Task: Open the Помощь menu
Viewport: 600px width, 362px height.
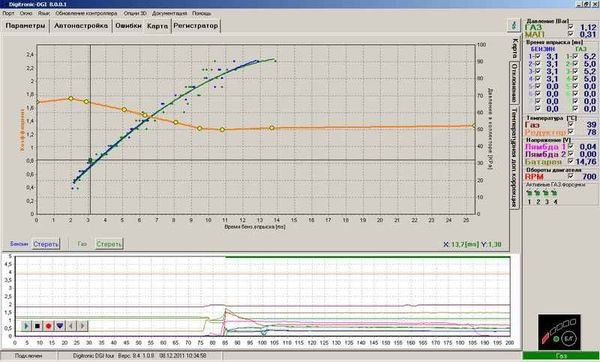Action: click(x=202, y=13)
